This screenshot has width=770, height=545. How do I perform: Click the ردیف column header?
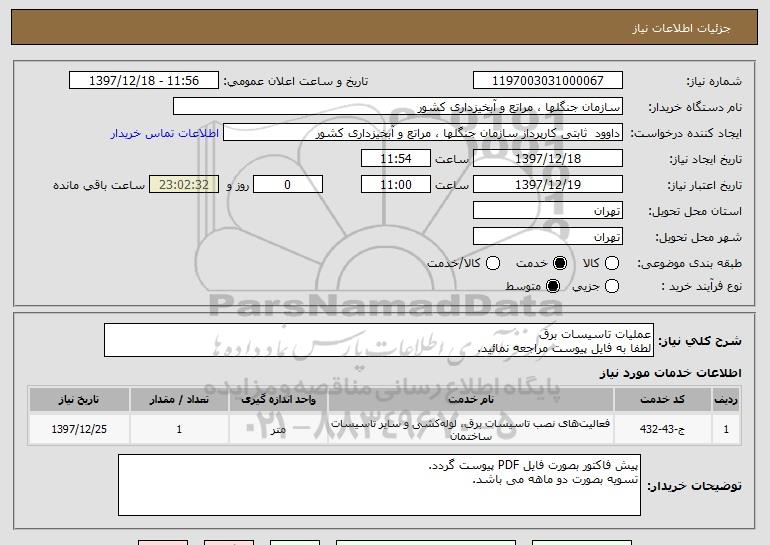pyautogui.click(x=726, y=400)
